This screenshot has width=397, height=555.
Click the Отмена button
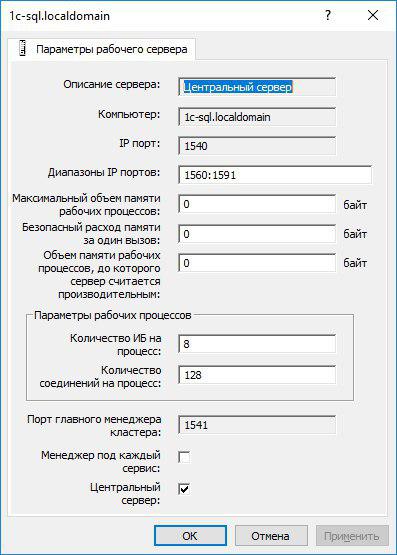[x=271, y=536]
